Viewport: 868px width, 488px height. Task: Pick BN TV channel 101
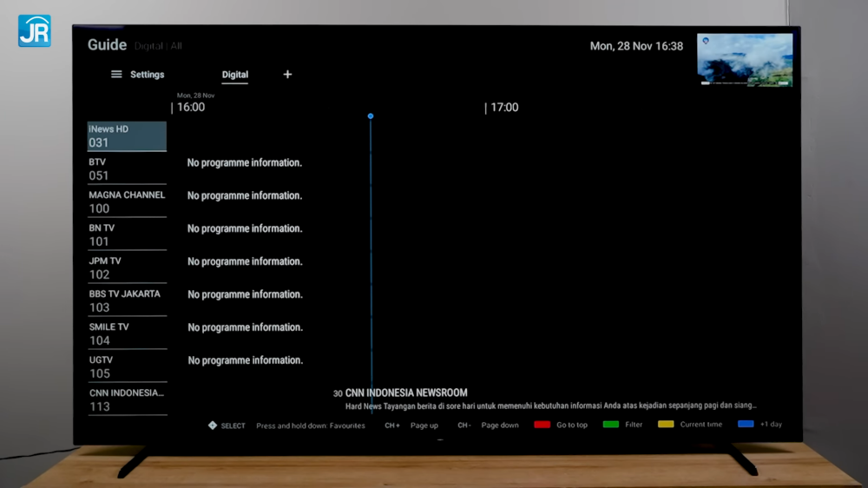(127, 235)
